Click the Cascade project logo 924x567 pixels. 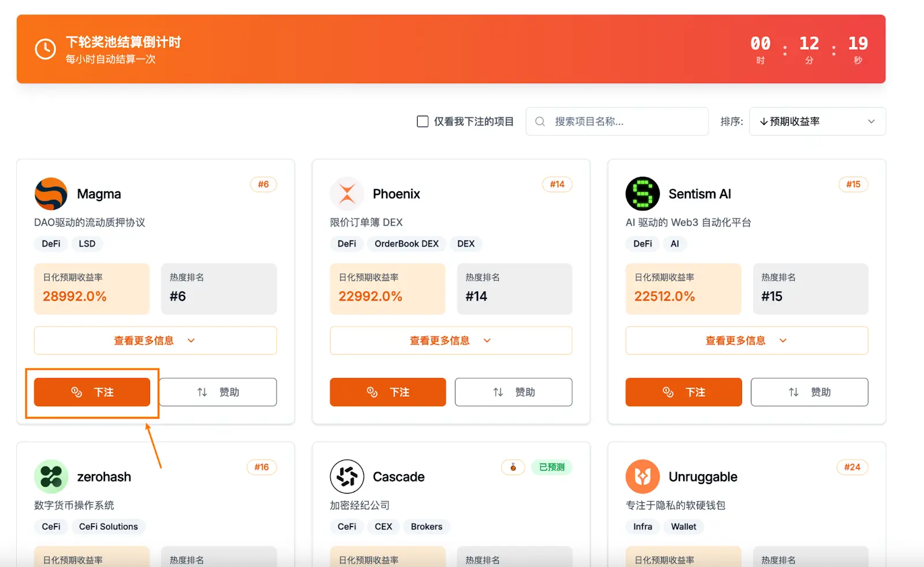click(346, 477)
